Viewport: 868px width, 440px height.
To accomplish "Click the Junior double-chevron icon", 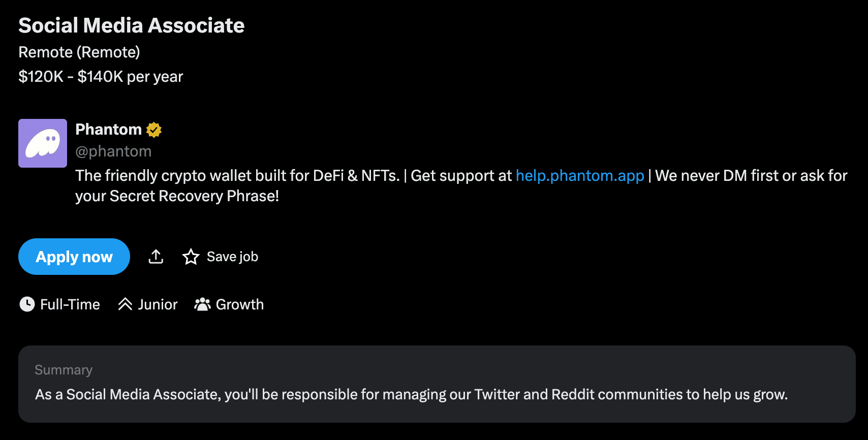I will [125, 304].
